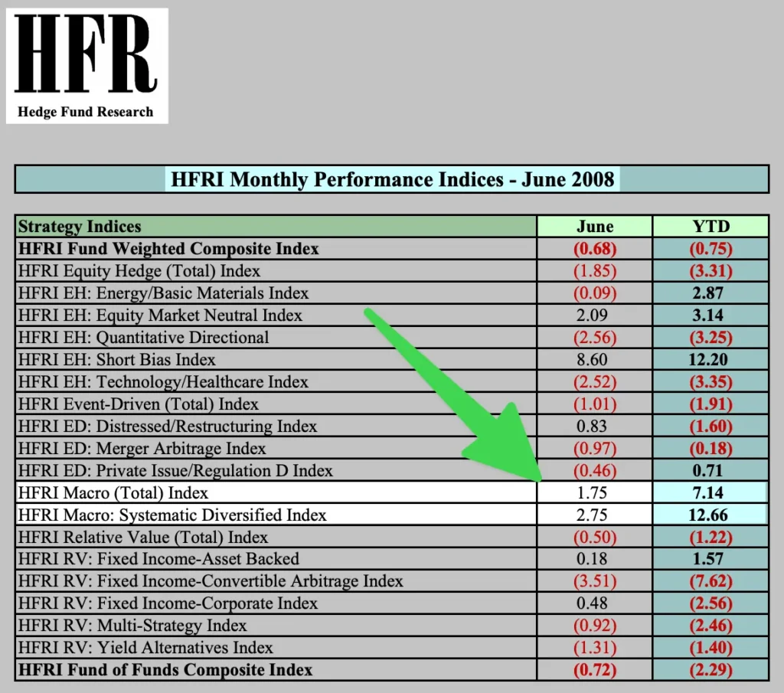The image size is (784, 693).
Task: Select June value 0.83 for Distressed/Restructuring
Action: click(592, 426)
